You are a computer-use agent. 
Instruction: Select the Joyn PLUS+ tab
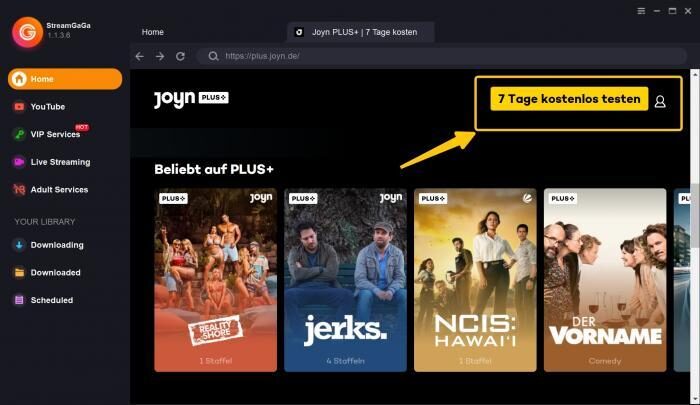(x=361, y=32)
